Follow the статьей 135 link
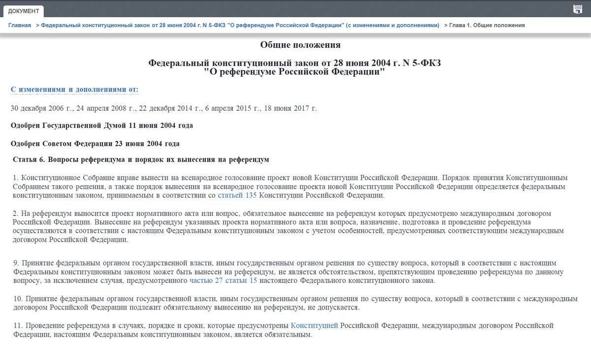 pyautogui.click(x=237, y=195)
